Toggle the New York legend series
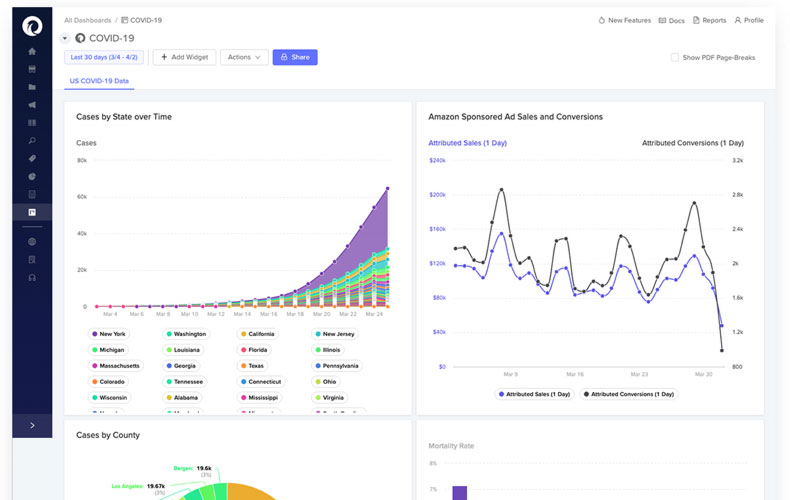The image size is (790, 500). coord(109,334)
